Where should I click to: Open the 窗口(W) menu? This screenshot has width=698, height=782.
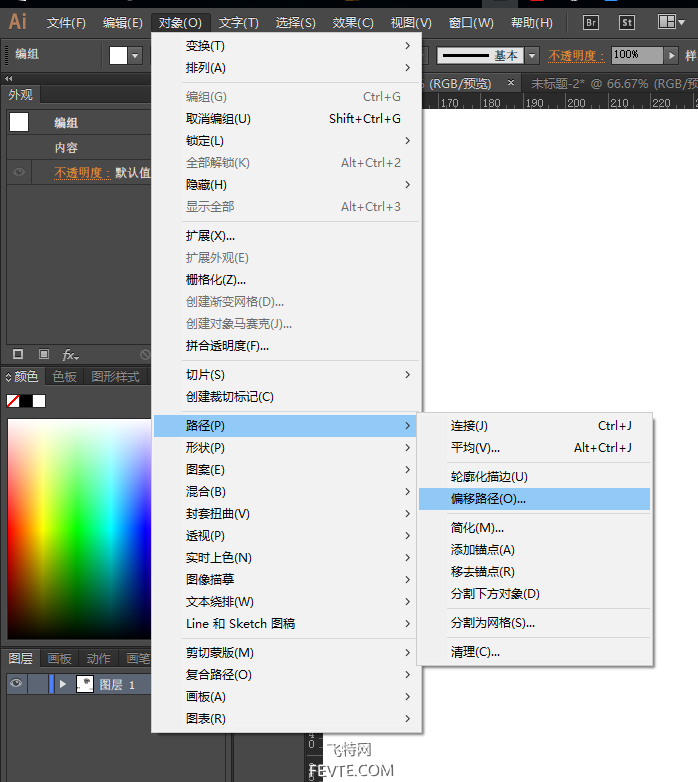tap(471, 23)
